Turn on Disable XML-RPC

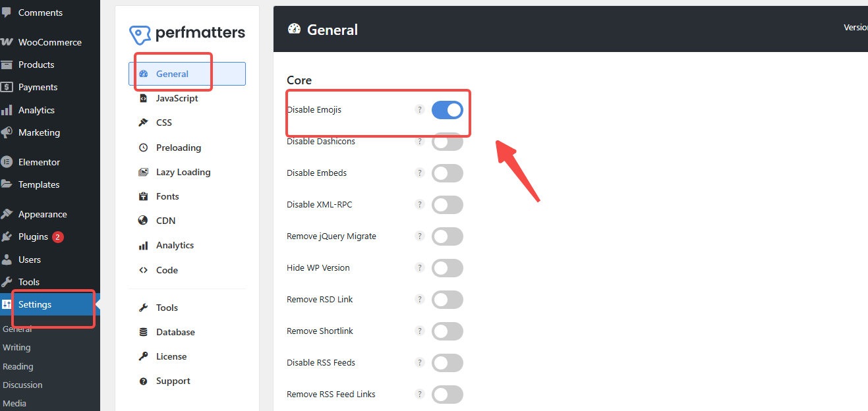pos(448,204)
